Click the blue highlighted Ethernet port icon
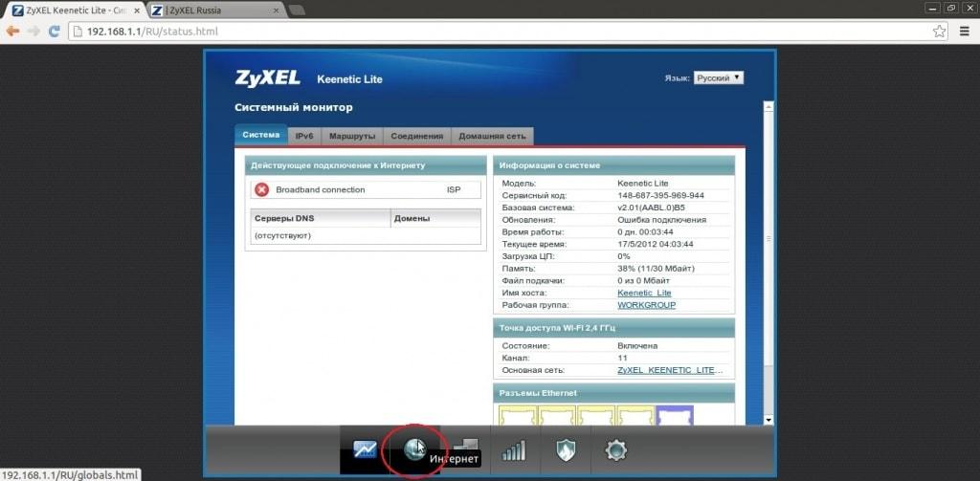Viewport: 980px width, 481px height. pyautogui.click(x=675, y=415)
